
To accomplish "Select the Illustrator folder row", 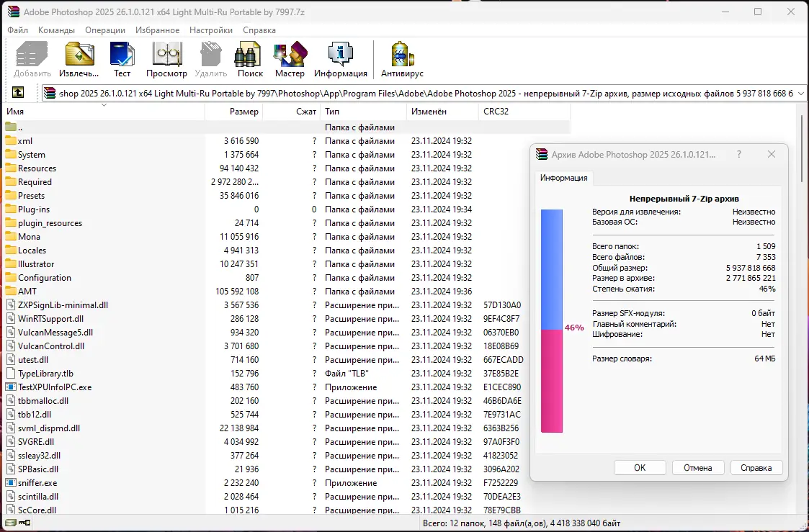I will (287, 263).
